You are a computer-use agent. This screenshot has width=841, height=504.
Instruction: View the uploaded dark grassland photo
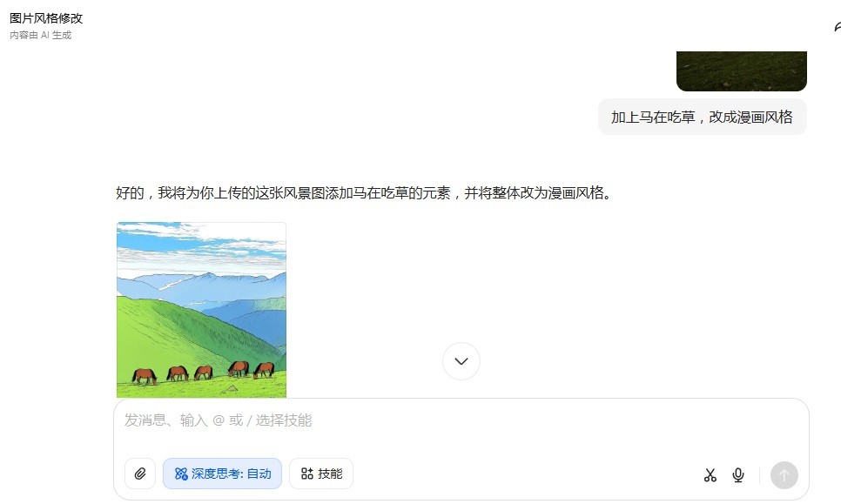(741, 71)
